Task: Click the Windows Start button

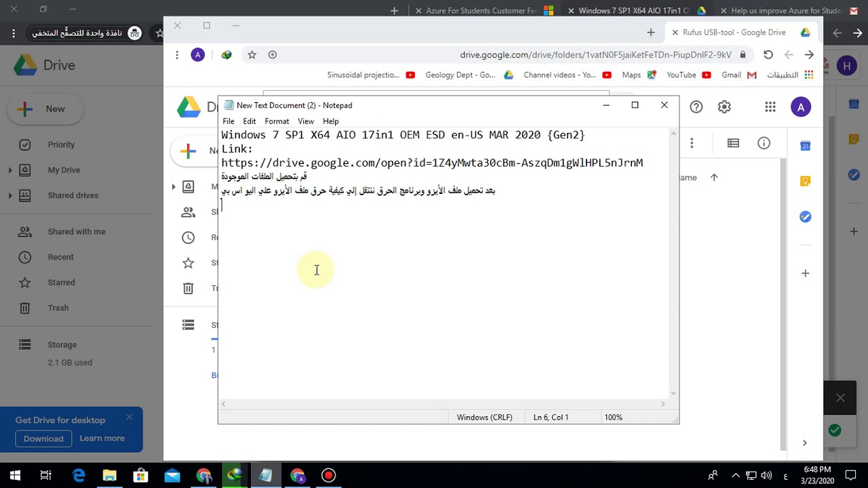Action: pos(15,476)
